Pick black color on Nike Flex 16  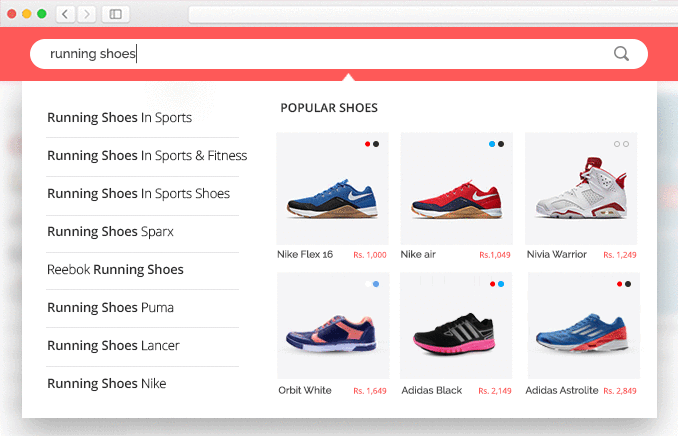(376, 144)
